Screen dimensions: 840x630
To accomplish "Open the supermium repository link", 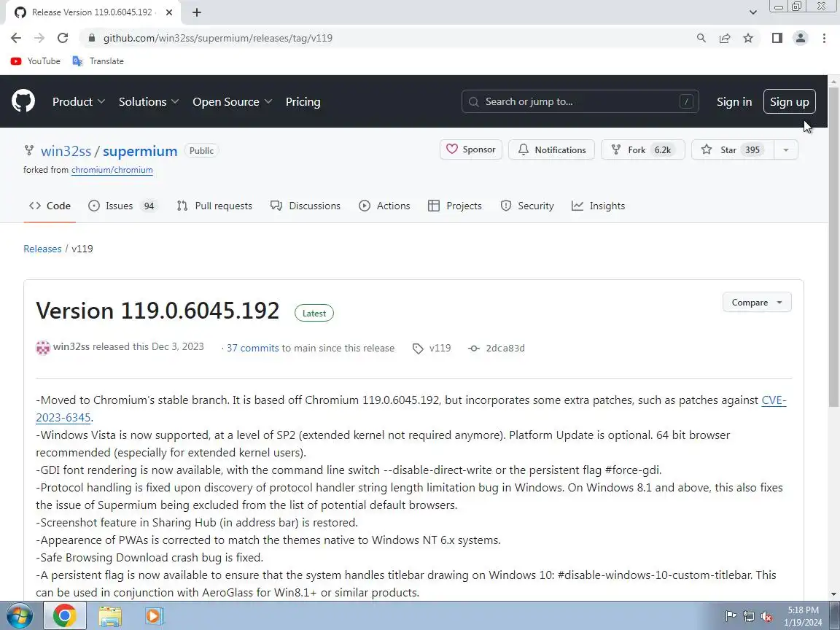I will [x=140, y=151].
